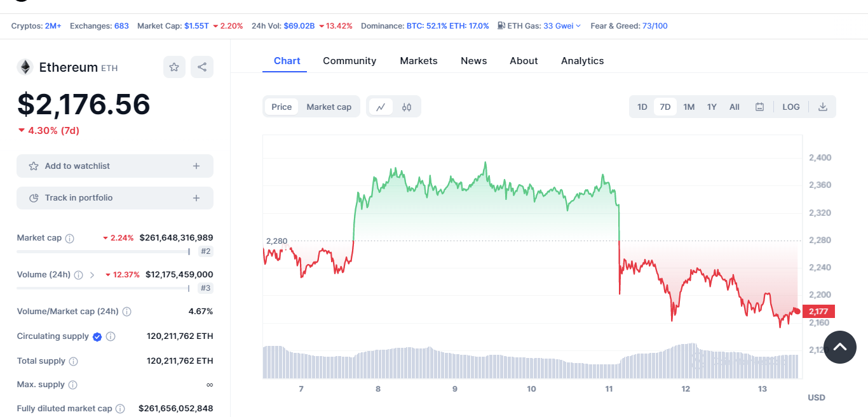The width and height of the screenshot is (868, 417).
Task: Select the Price chart mode
Action: coord(281,107)
